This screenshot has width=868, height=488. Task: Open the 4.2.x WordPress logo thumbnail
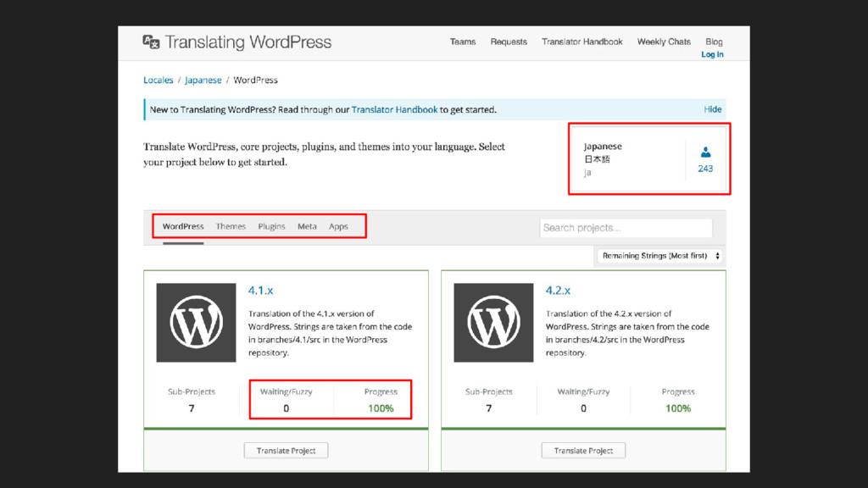click(x=493, y=323)
